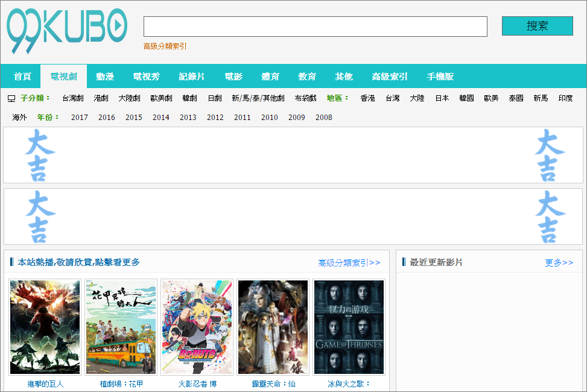Open the 高級分類索引 link below search box
The width and height of the screenshot is (587, 392).
tap(165, 45)
